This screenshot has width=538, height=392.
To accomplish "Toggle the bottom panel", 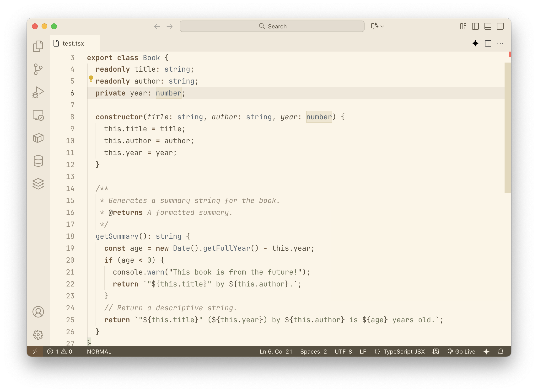I will [488, 26].
